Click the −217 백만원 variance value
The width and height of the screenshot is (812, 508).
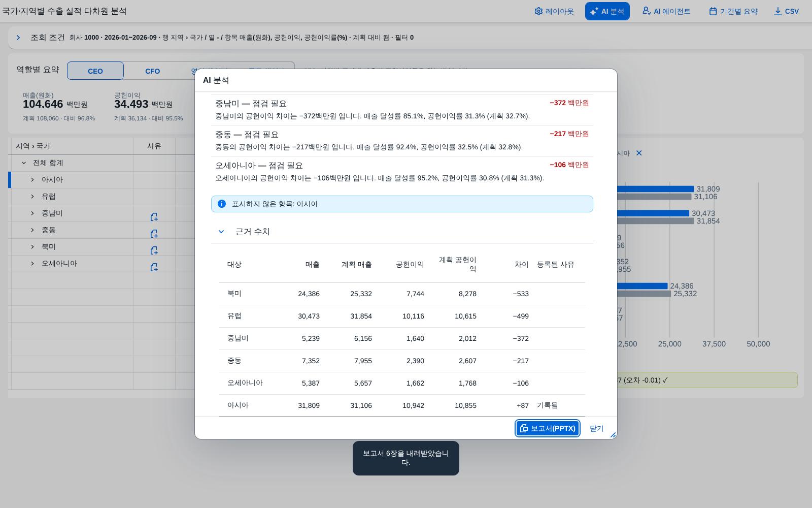569,134
